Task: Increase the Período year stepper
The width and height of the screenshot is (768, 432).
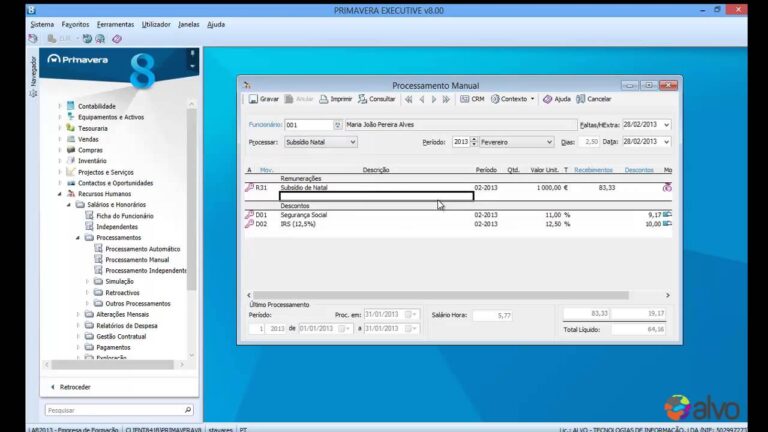Action: 474,140
